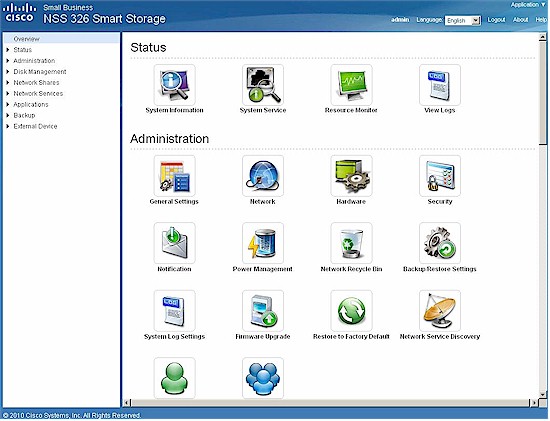
Task: Click the Cisco logo
Action: 20,13
